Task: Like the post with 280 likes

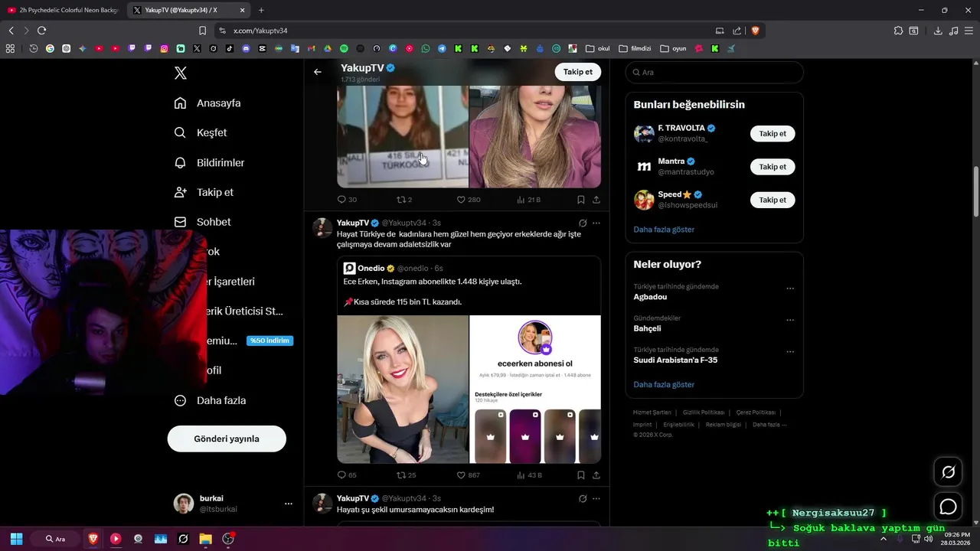Action: click(469, 200)
